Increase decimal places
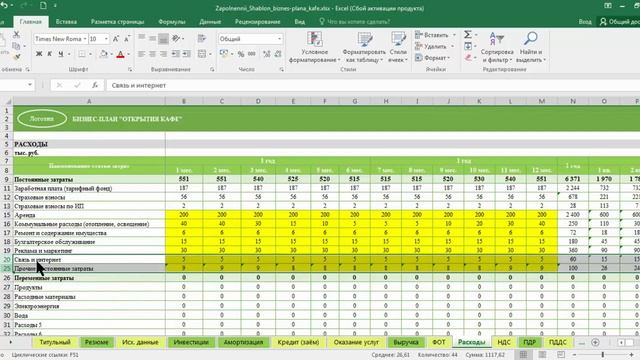The height and width of the screenshot is (360, 640). pos(267,54)
